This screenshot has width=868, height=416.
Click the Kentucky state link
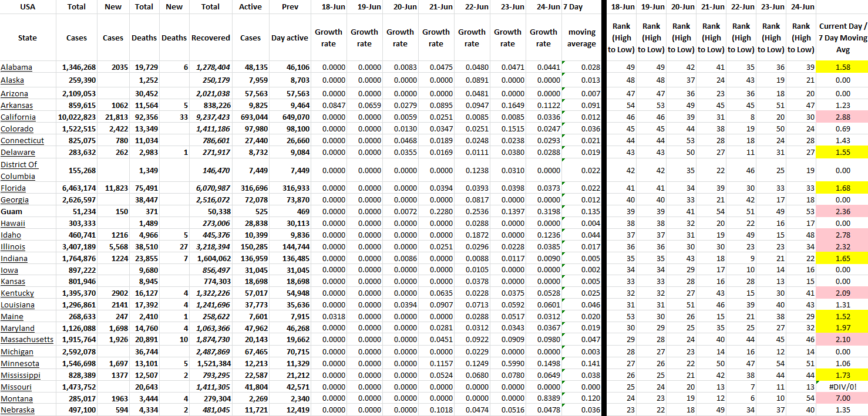coord(18,293)
